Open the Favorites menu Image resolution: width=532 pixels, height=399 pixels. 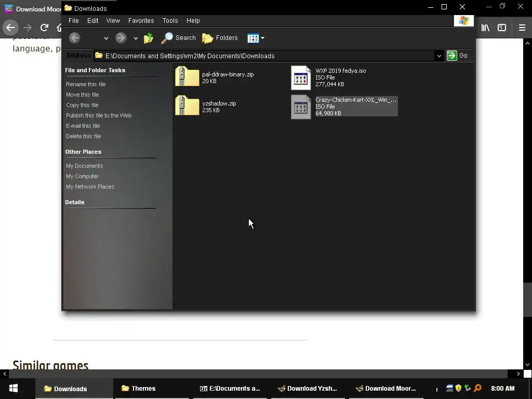tap(141, 21)
